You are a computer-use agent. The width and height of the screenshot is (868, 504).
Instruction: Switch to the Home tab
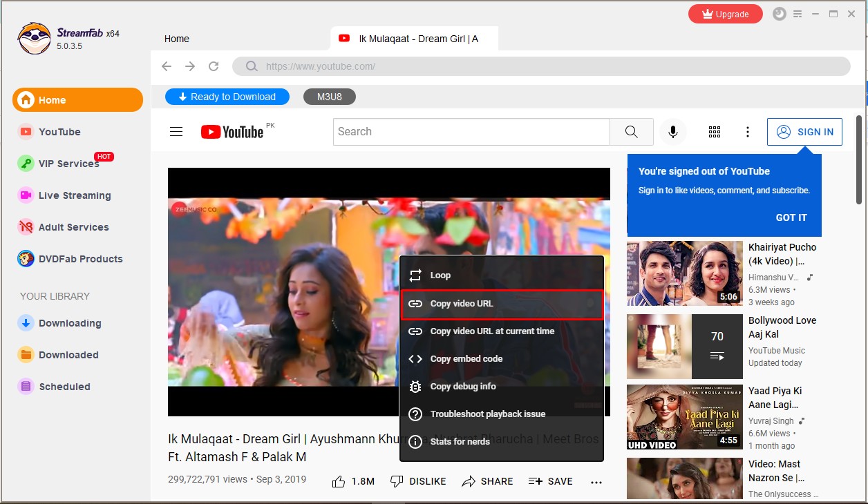[177, 39]
